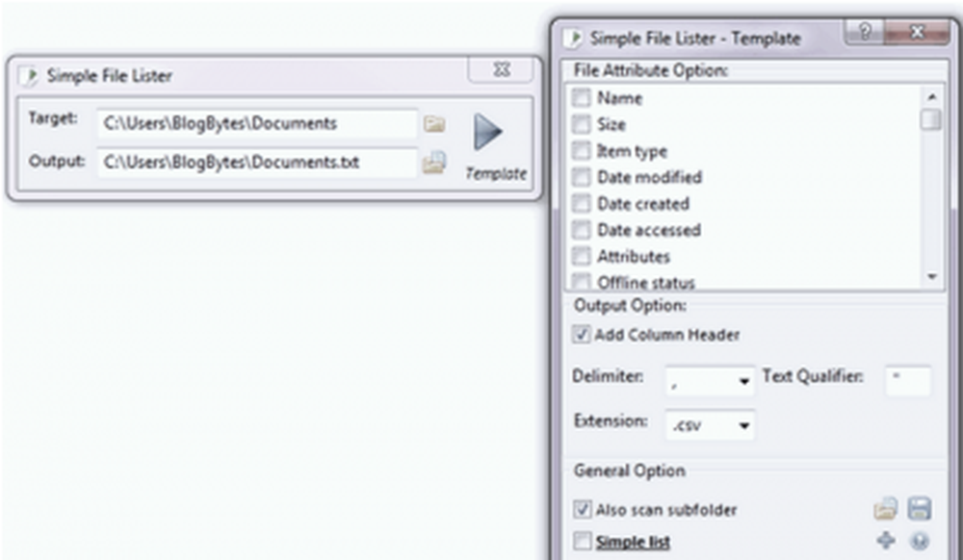Click the Text Qualifier input box
Screen dimensions: 963x560
[x=907, y=381]
